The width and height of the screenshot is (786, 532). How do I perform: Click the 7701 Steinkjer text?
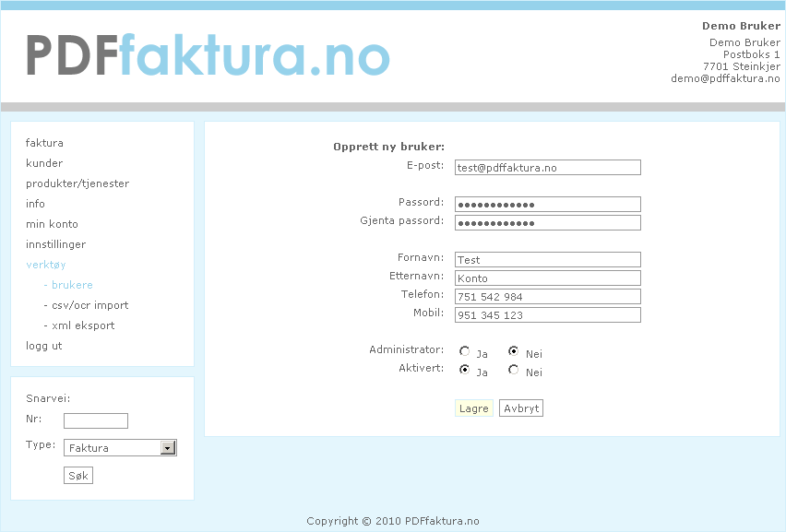742,66
